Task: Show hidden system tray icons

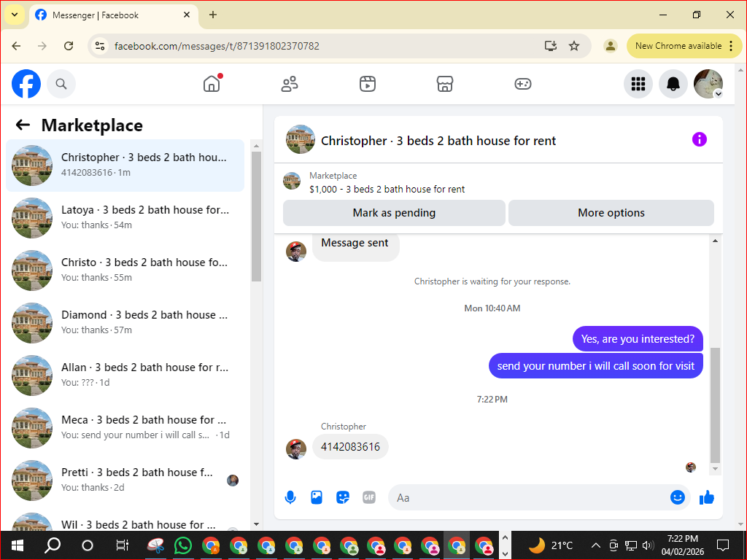Action: 595,545
